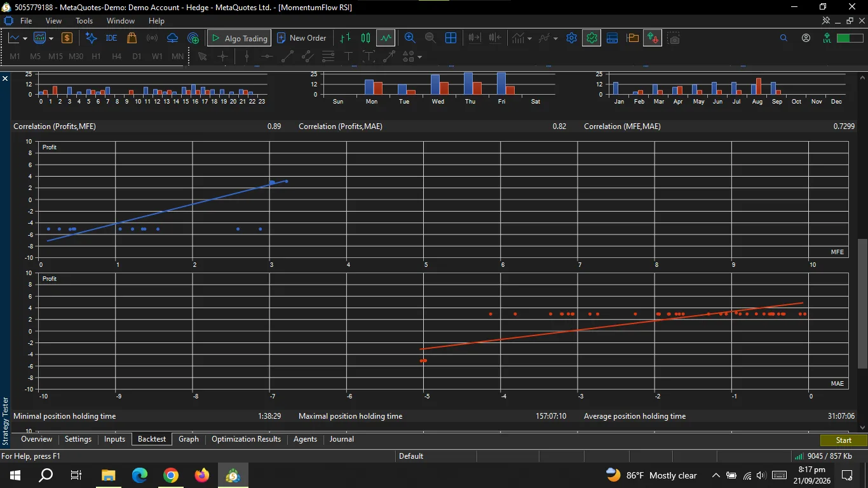Switch to candlestick chart icon
The image size is (868, 488).
tap(365, 38)
